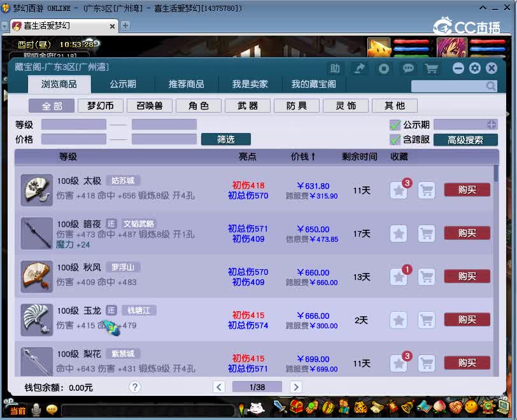Select the 武器 category tab
The image size is (517, 420).
247,106
